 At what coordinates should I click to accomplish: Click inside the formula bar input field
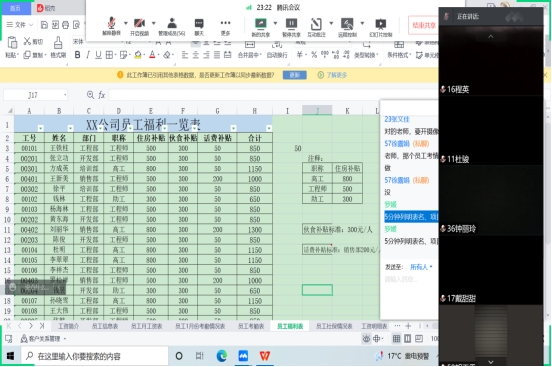pyautogui.click(x=243, y=95)
